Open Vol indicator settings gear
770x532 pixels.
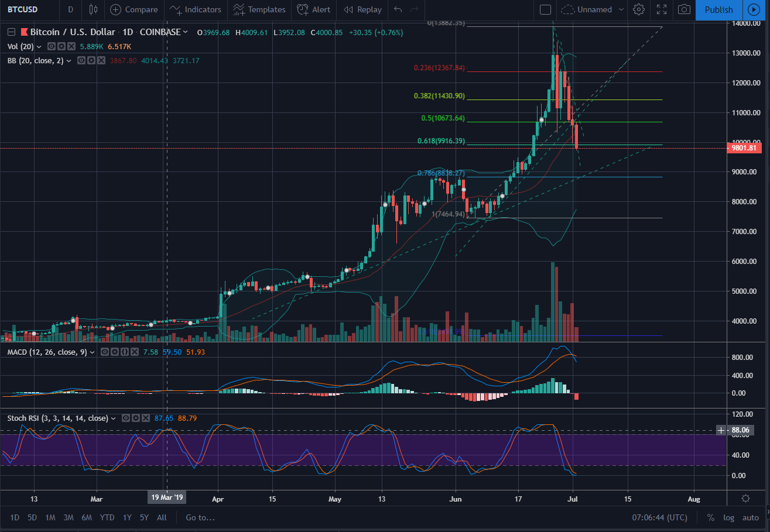pyautogui.click(x=61, y=46)
